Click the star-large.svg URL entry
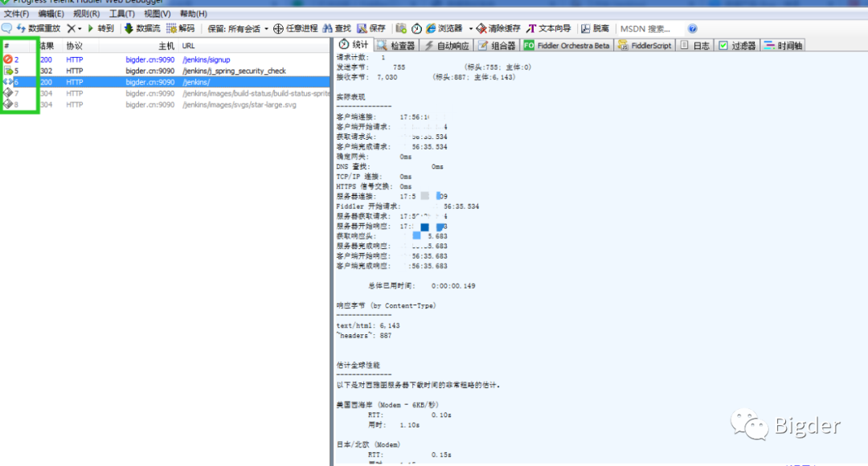 [240, 104]
